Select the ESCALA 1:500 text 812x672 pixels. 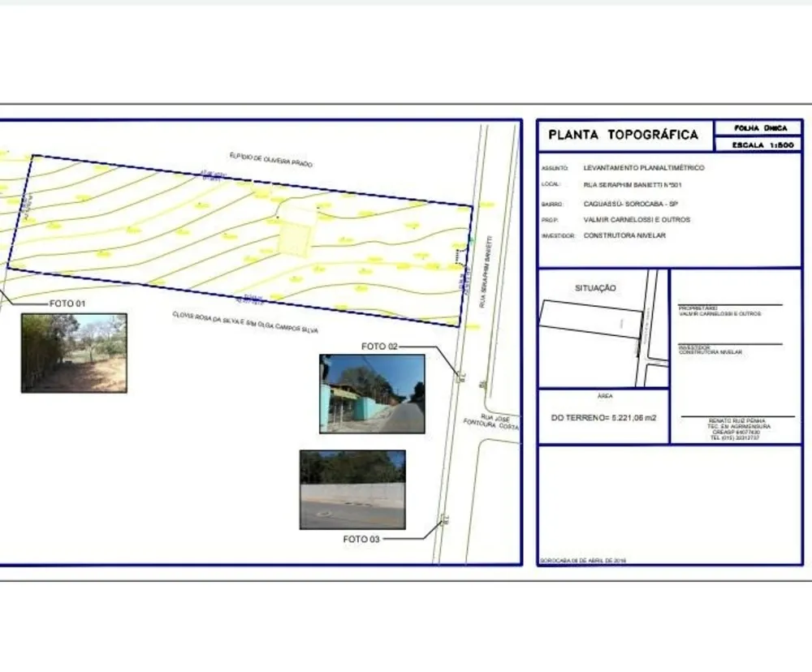(762, 145)
